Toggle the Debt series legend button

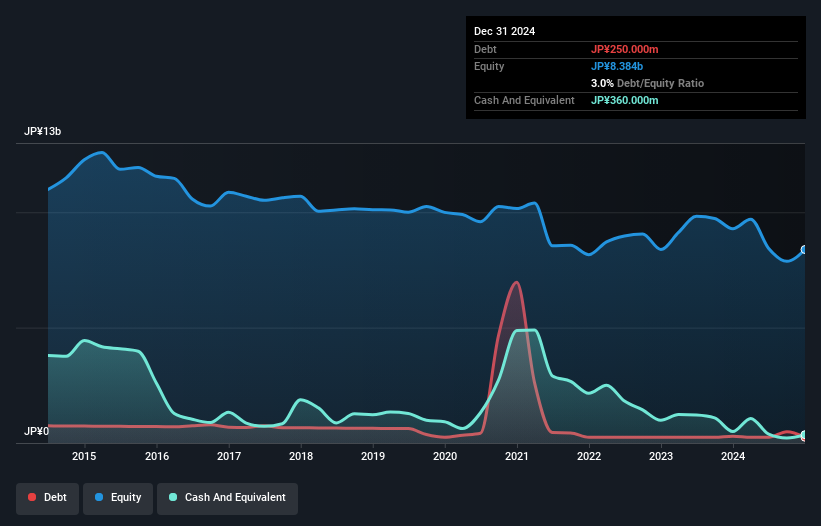pos(47,498)
